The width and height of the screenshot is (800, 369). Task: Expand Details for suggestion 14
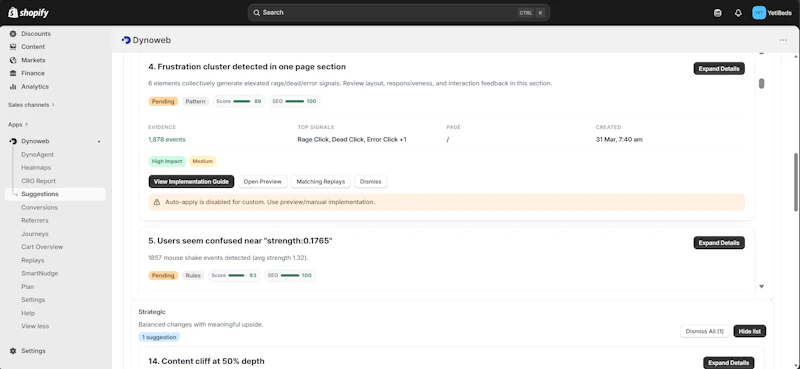pos(729,363)
